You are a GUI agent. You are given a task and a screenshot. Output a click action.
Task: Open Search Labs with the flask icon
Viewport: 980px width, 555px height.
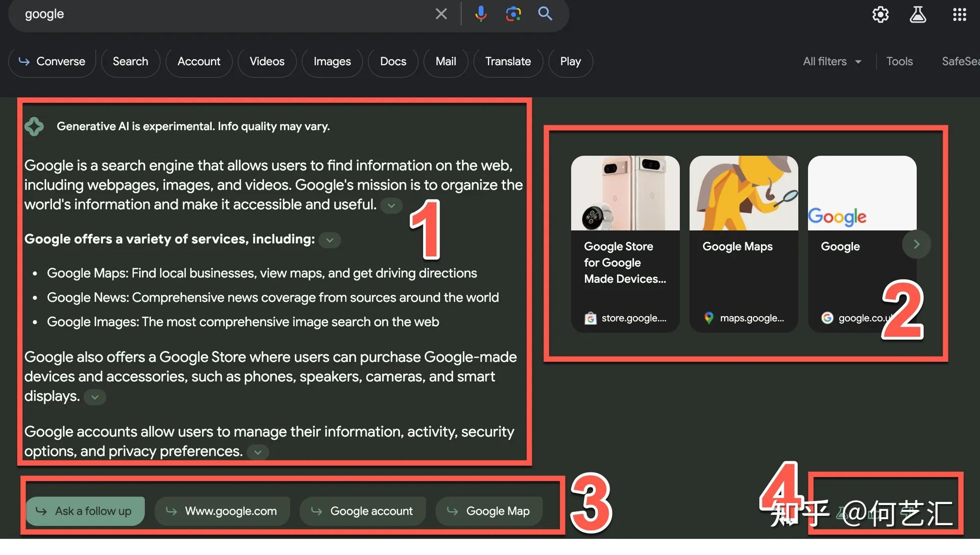pos(918,14)
